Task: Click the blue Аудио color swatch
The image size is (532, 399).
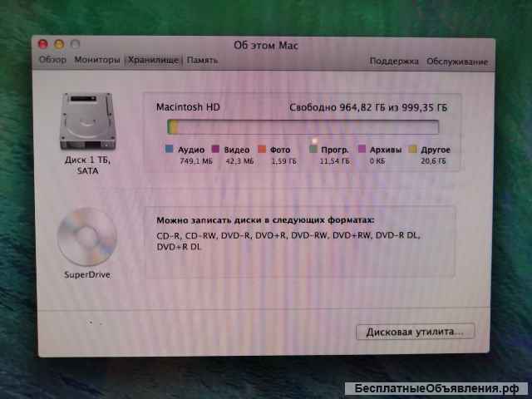Action: [x=169, y=149]
